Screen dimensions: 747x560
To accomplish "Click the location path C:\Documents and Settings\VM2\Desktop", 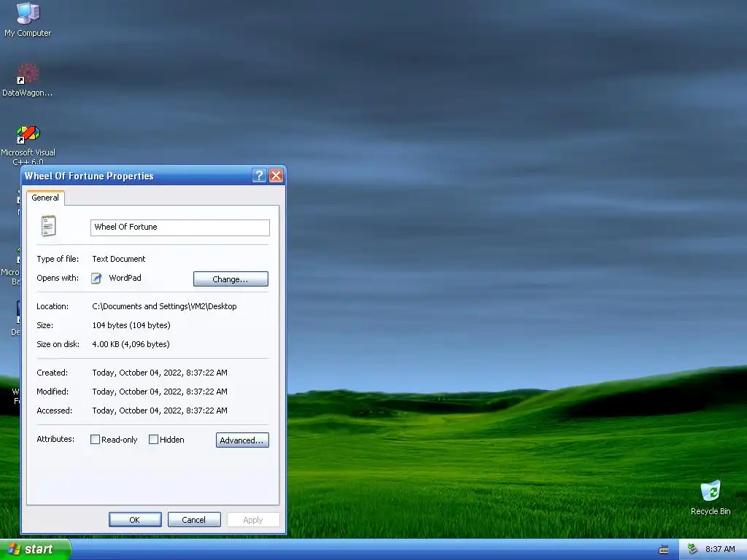I will (164, 306).
